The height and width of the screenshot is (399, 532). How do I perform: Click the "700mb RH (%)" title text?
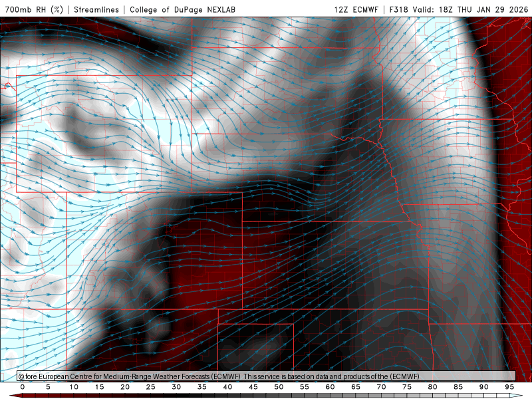point(34,9)
